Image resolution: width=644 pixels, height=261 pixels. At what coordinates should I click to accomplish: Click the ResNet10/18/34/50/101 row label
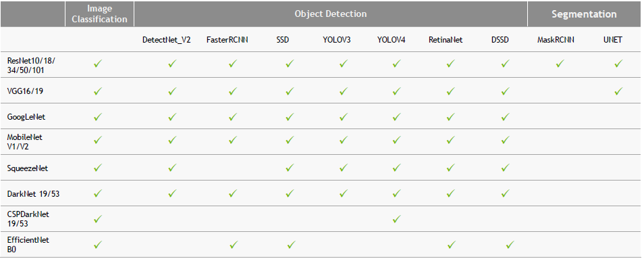[31, 66]
